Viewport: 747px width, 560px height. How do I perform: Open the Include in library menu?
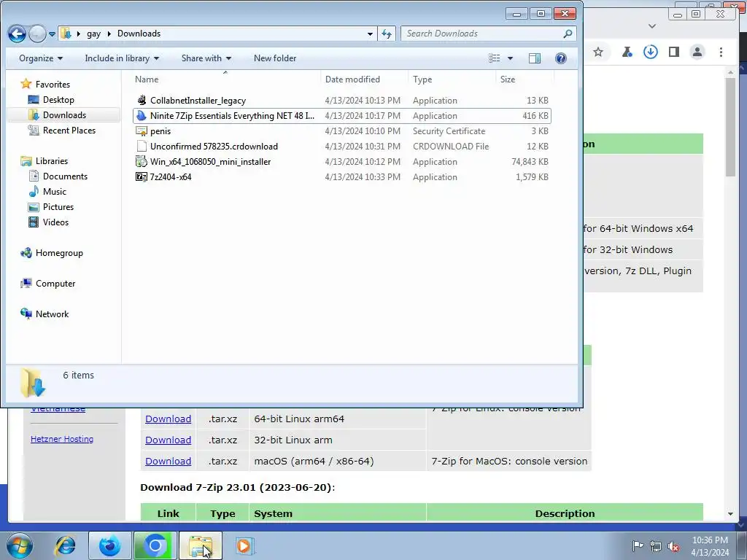(x=122, y=58)
